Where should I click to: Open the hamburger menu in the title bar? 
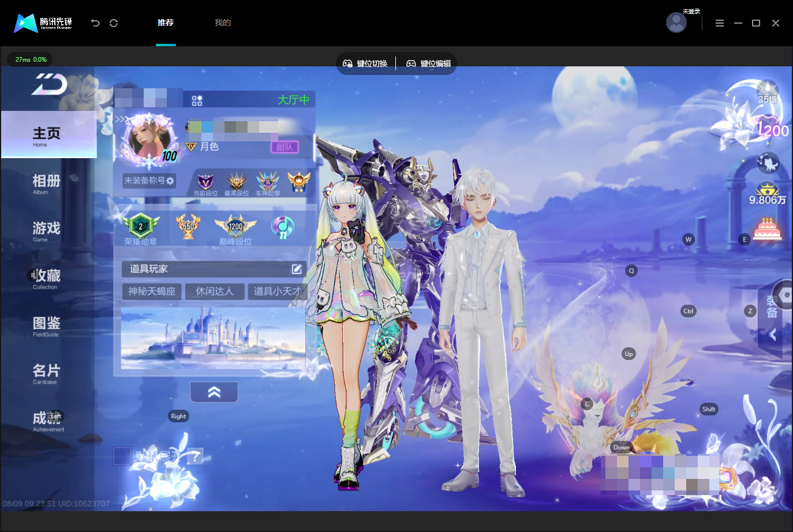(720, 23)
